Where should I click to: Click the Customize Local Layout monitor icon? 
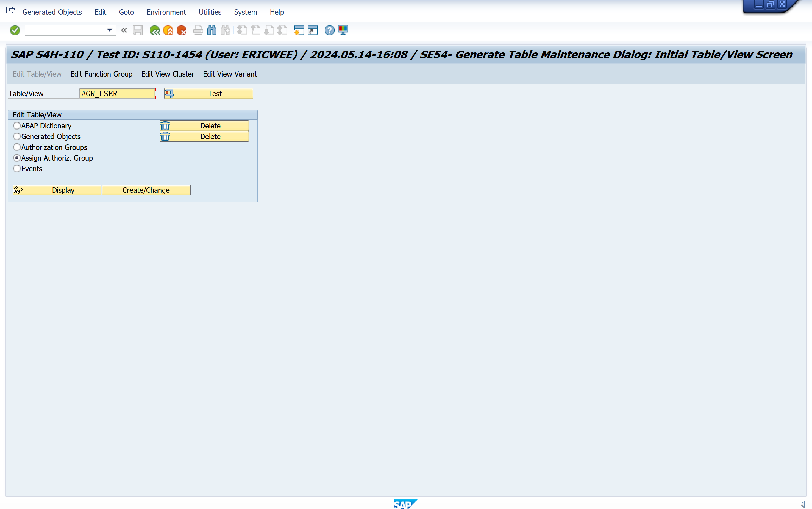click(343, 30)
